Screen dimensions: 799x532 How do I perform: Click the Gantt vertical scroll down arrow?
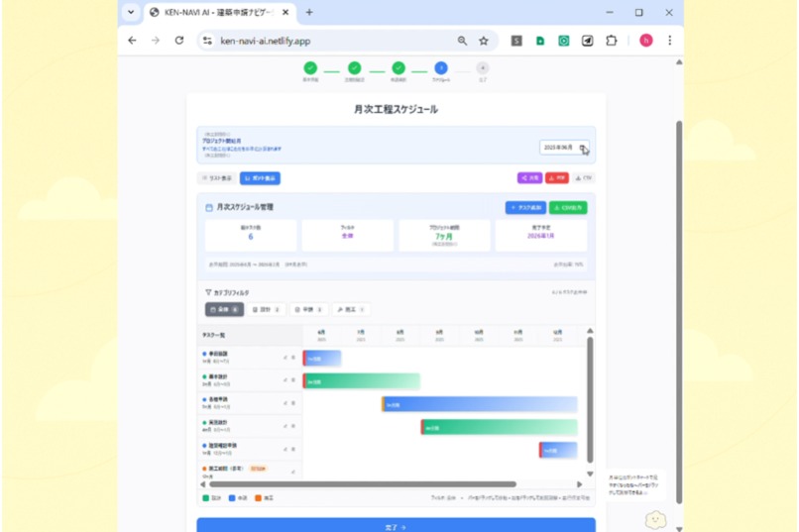coord(590,474)
